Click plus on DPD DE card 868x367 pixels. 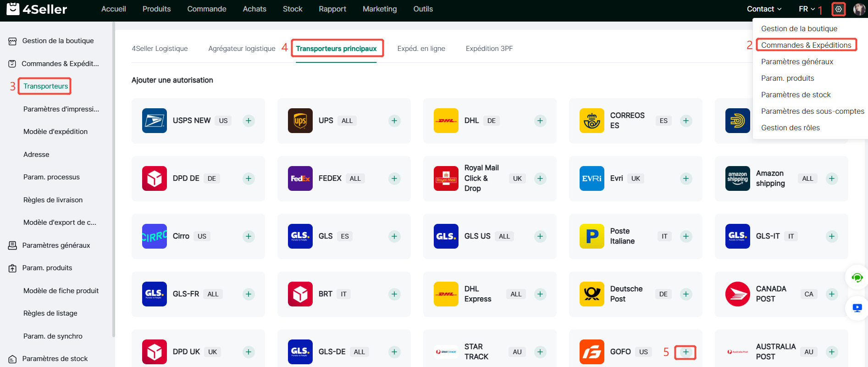[249, 178]
